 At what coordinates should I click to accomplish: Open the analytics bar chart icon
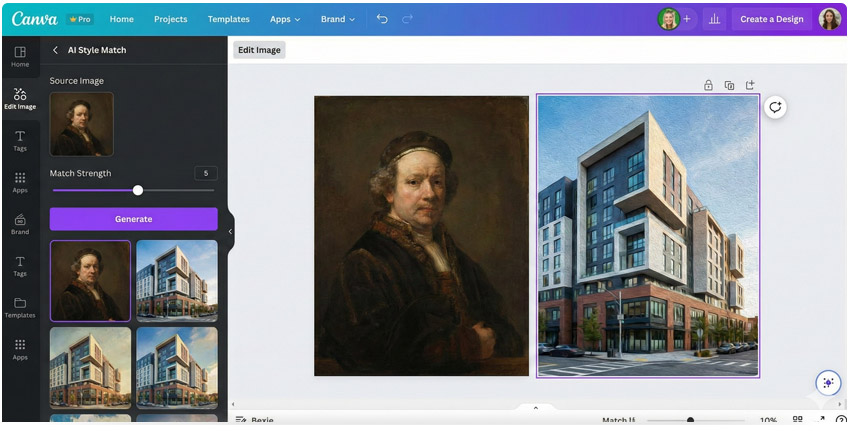714,19
